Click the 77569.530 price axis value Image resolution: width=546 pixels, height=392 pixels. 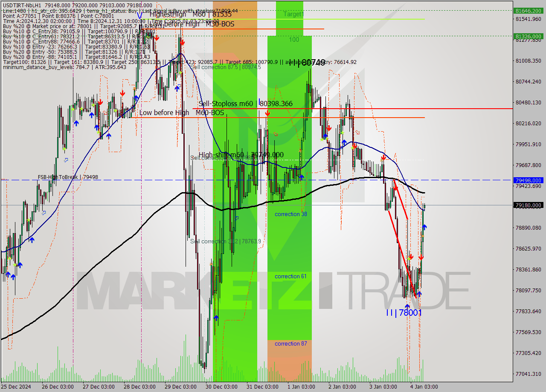pos(529,332)
